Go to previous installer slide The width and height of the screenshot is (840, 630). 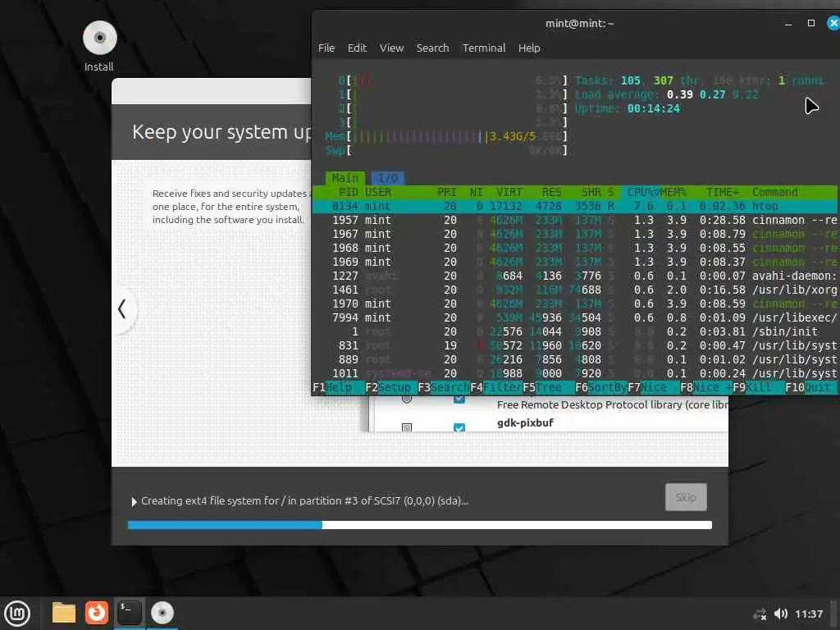[123, 309]
